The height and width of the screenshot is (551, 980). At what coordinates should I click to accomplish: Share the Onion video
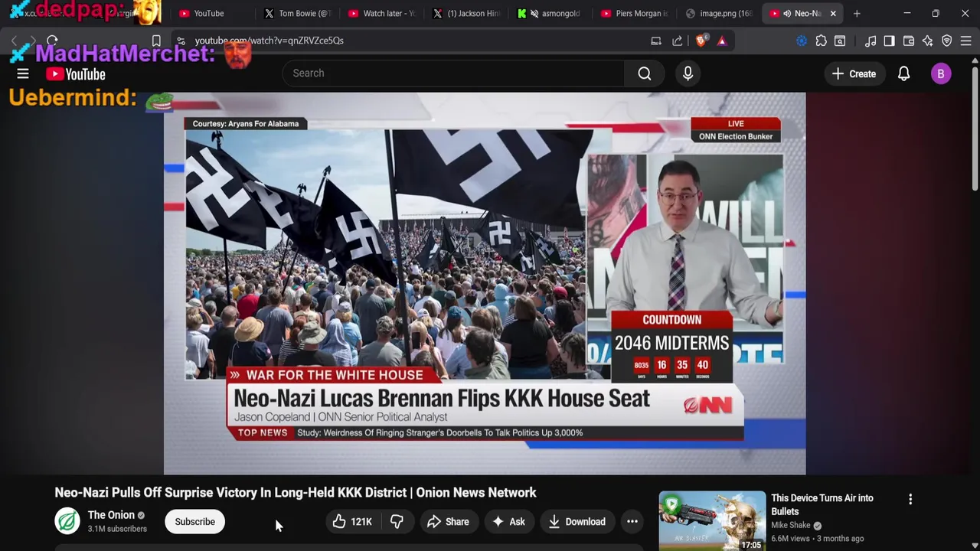449,522
